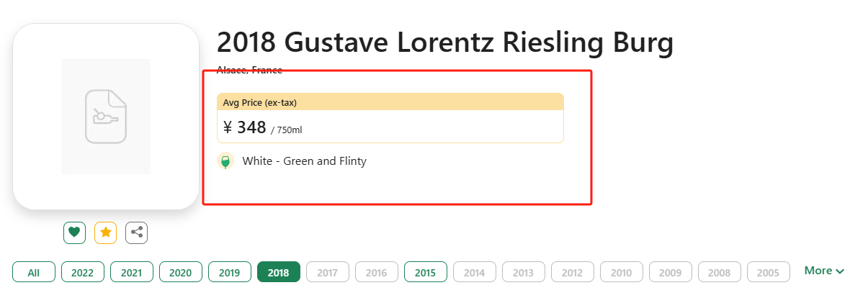The height and width of the screenshot is (298, 868).
Task: Click the Avg Price (ex-tax) header
Action: (x=260, y=102)
